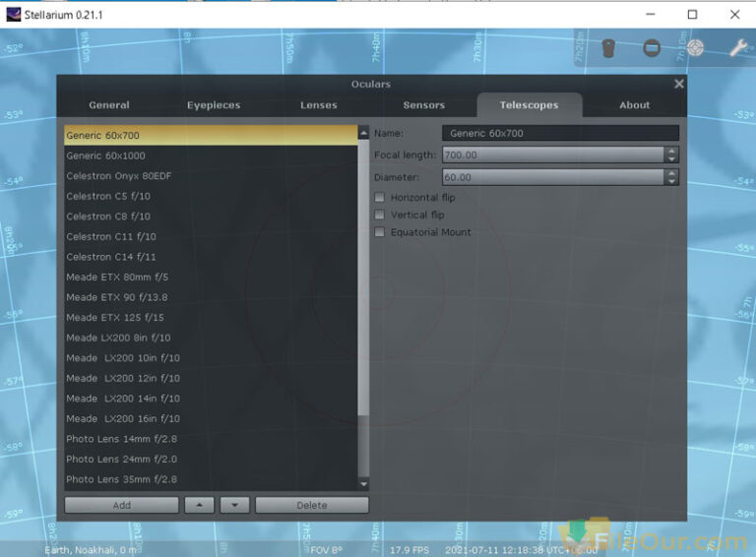This screenshot has width=756, height=557.
Task: Open the Lenses tab
Action: coord(319,105)
